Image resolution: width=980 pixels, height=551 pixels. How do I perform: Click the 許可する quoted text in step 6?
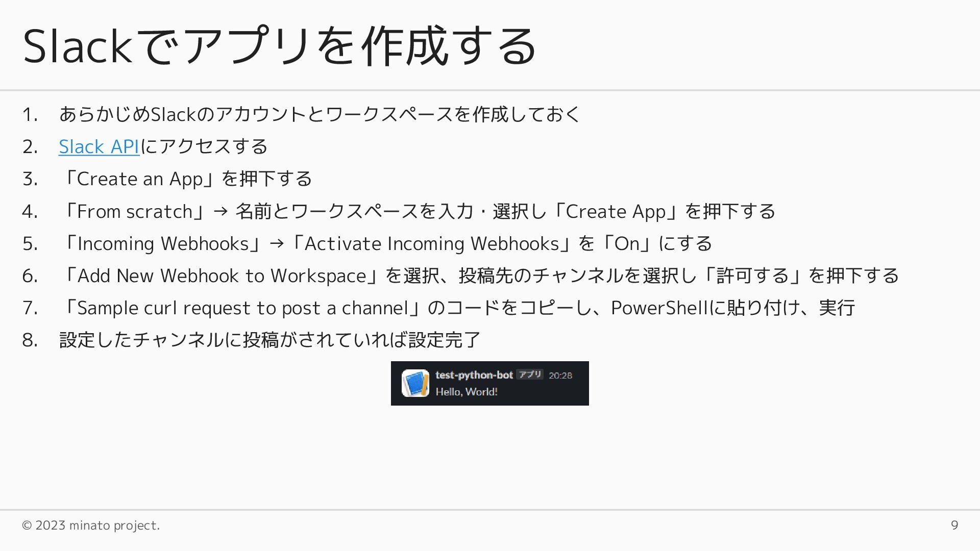pyautogui.click(x=753, y=276)
